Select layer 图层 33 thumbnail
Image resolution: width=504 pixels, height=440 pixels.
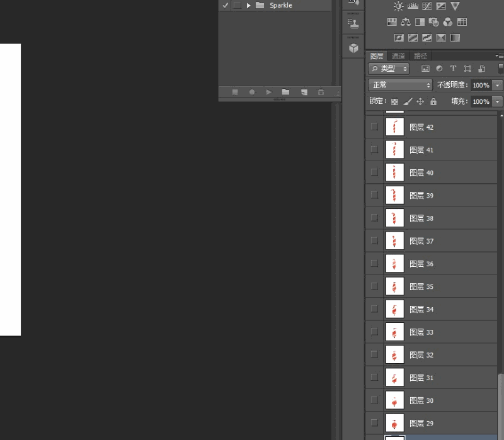[395, 332]
